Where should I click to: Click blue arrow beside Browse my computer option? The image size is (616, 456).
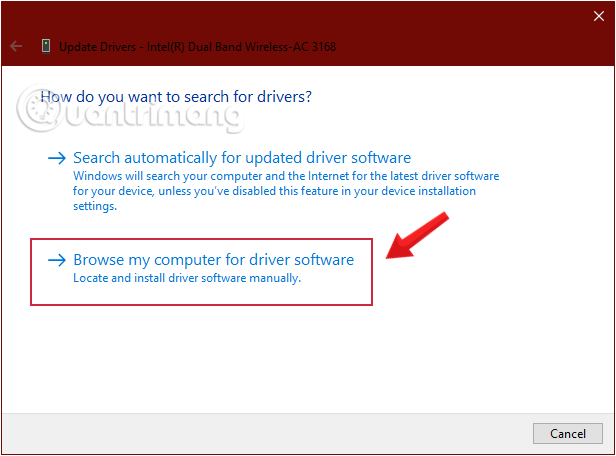(x=57, y=260)
